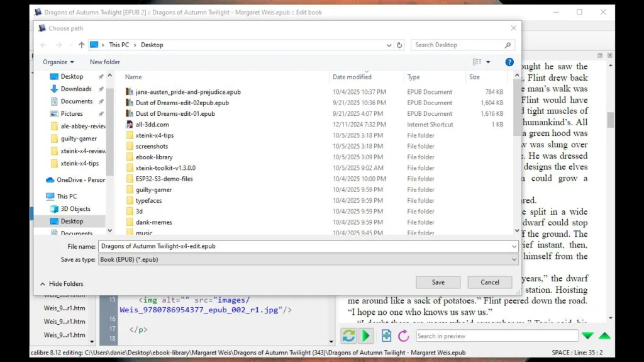
Task: Sort by Date modified column
Action: 352,77
